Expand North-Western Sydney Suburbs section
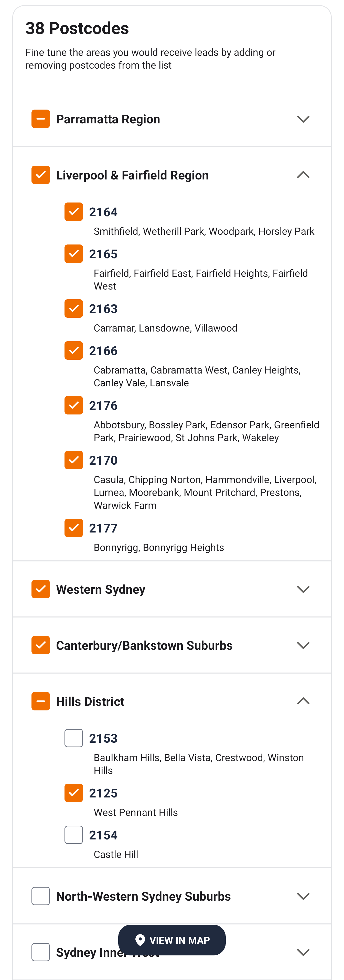The image size is (344, 980). coord(303,896)
